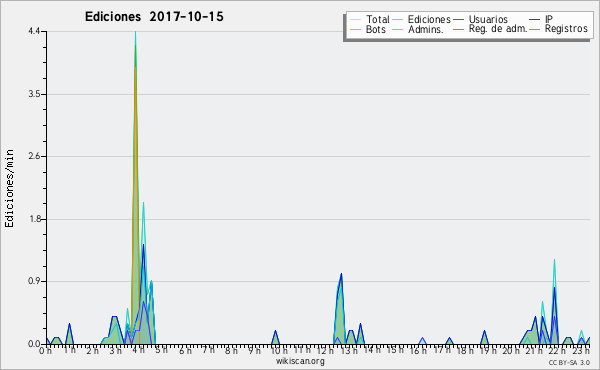Click the tallest peak tip near 4 h

click(x=135, y=32)
